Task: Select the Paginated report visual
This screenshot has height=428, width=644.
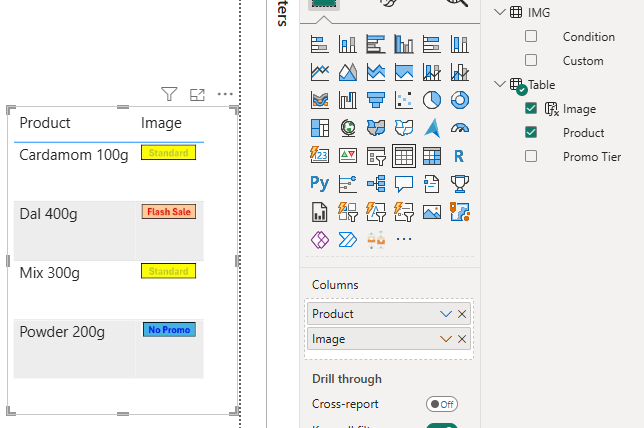Action: tap(320, 212)
